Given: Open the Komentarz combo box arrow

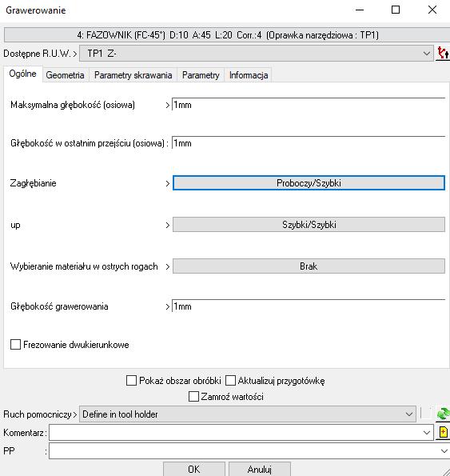Looking at the screenshot, I should coord(427,432).
